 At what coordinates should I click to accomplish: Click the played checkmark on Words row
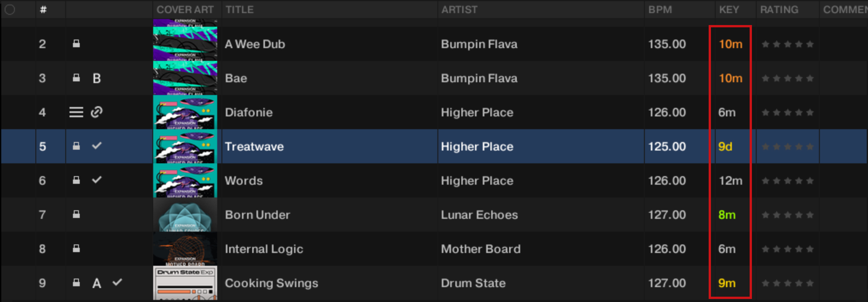pyautogui.click(x=97, y=180)
